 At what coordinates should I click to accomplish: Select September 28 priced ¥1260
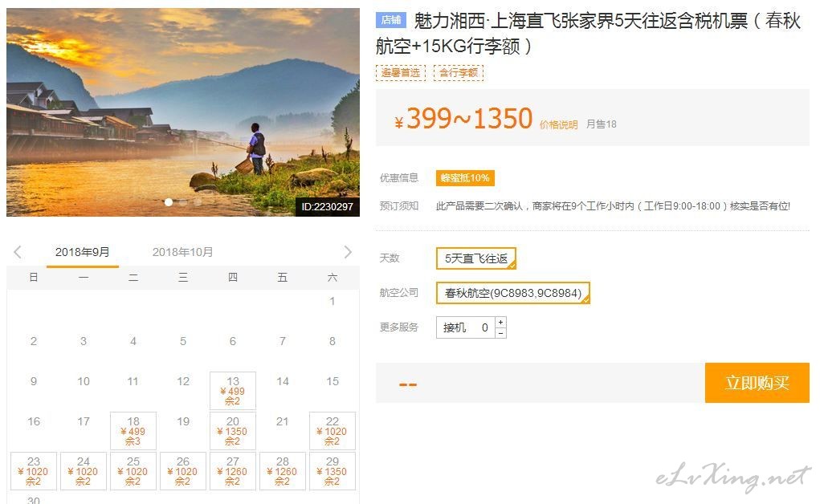(283, 471)
